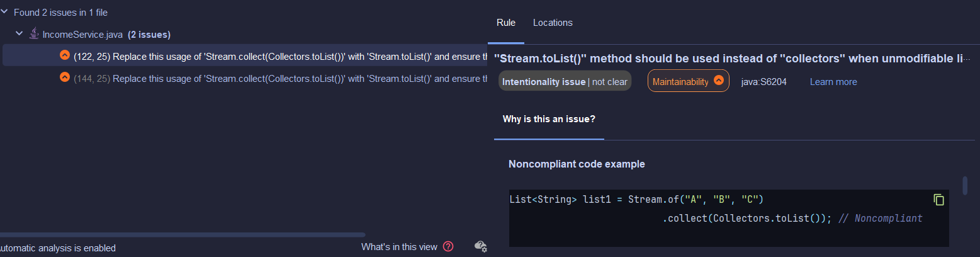The width and height of the screenshot is (980, 257).
Task: Click the Maintainability quality badge
Action: pos(688,81)
